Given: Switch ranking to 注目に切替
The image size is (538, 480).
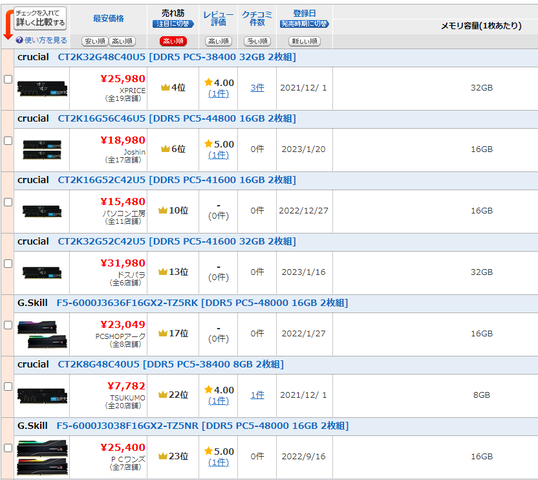Looking at the screenshot, I should point(173,24).
